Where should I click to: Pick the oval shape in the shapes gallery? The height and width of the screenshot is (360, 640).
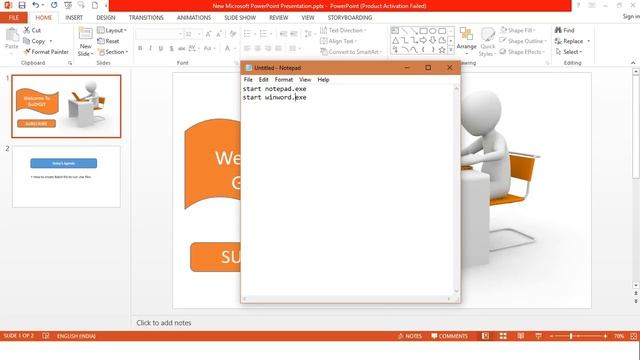pos(433,31)
